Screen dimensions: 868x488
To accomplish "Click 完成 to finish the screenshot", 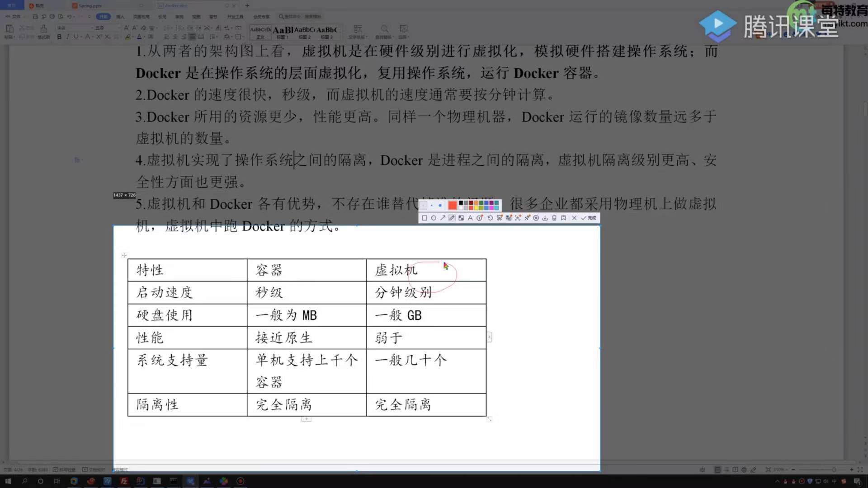I will coord(589,218).
